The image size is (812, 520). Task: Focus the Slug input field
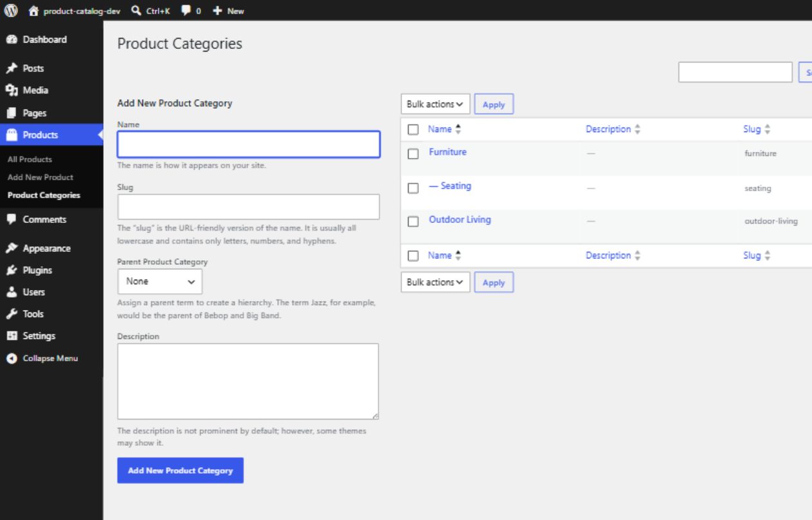(249, 207)
